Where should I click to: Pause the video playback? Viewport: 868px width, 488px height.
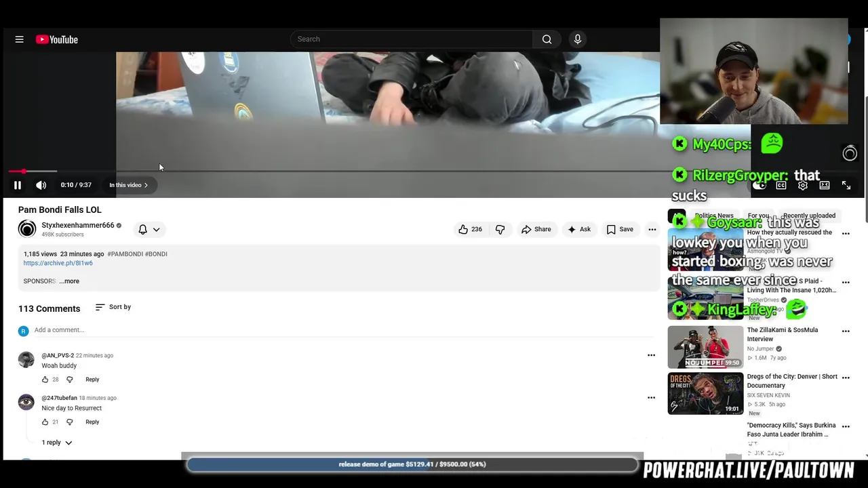(x=18, y=185)
